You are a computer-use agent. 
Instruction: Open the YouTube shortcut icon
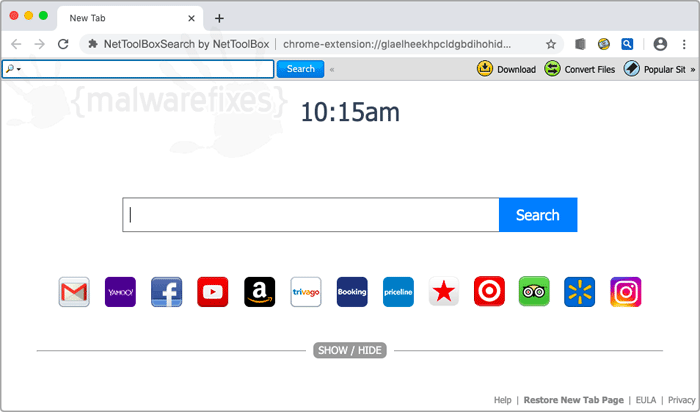pyautogui.click(x=212, y=292)
